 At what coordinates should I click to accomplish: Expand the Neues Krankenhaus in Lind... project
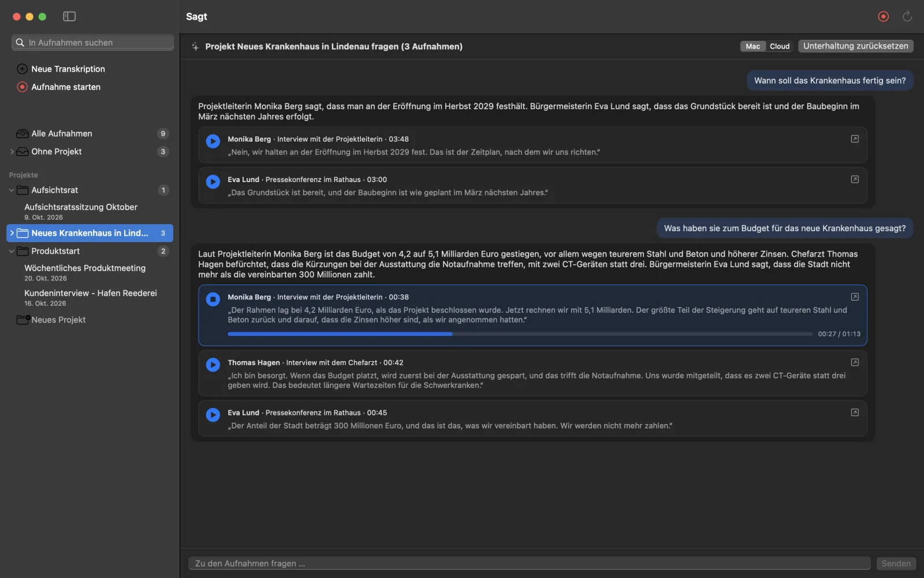tap(12, 233)
